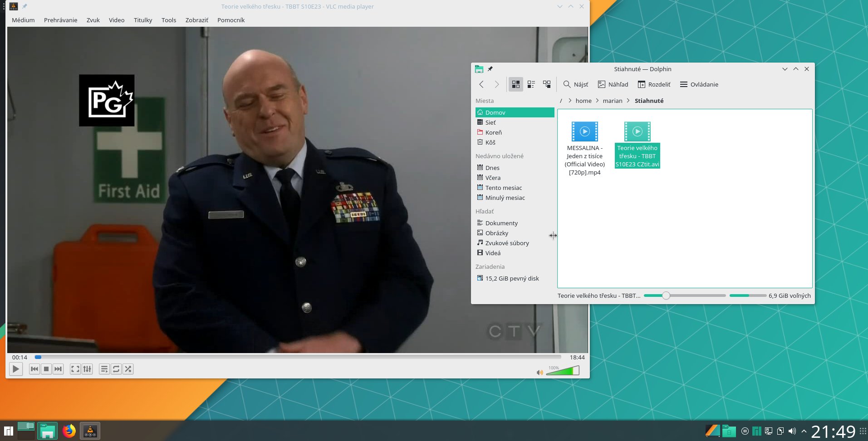Skip to previous media in VLC
The height and width of the screenshot is (441, 868).
pyautogui.click(x=34, y=369)
